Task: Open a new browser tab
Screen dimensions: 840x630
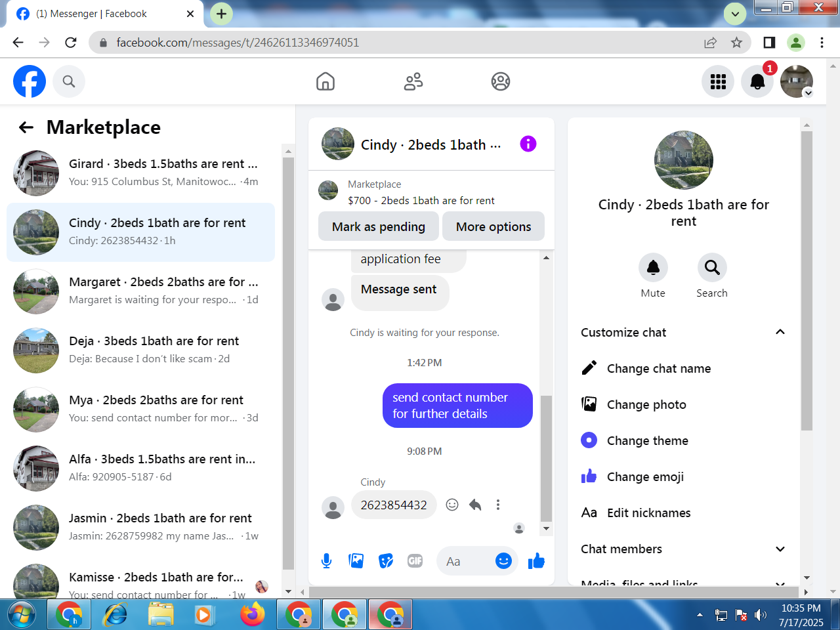Action: (222, 13)
